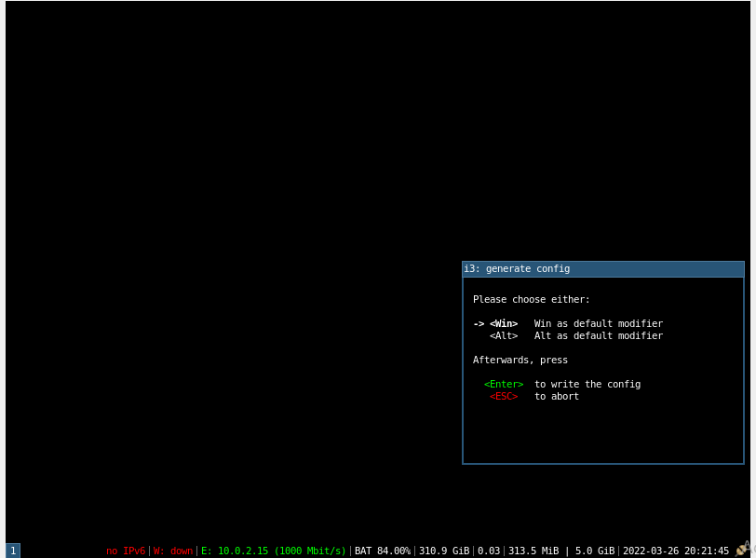This screenshot has height=558, width=756.
Task: Select the <Alt> modifier option
Action: [x=504, y=335]
